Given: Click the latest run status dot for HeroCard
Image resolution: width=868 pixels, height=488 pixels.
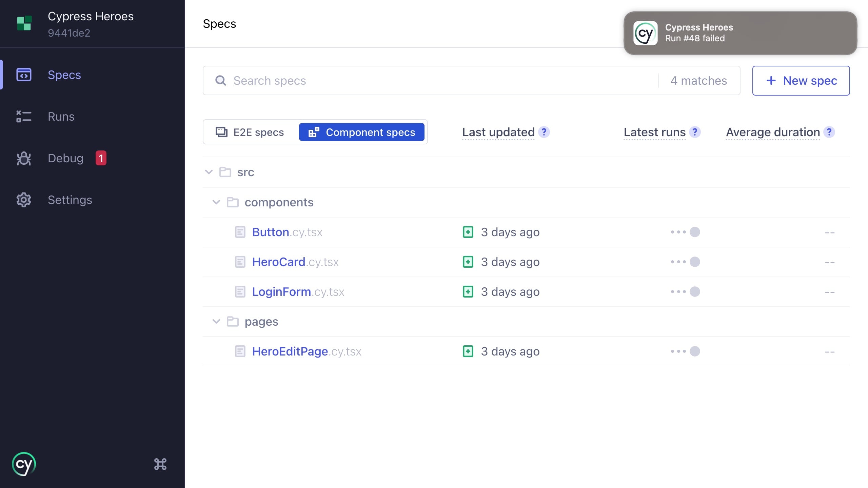Looking at the screenshot, I should point(695,262).
